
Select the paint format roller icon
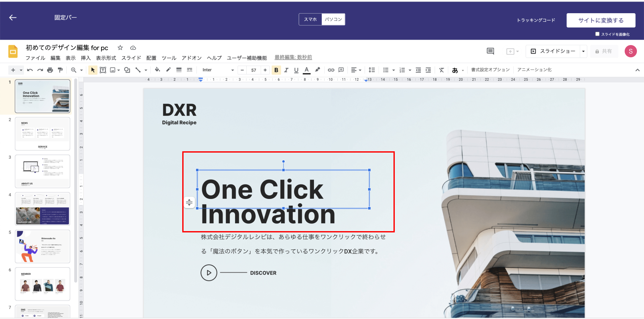pos(60,70)
